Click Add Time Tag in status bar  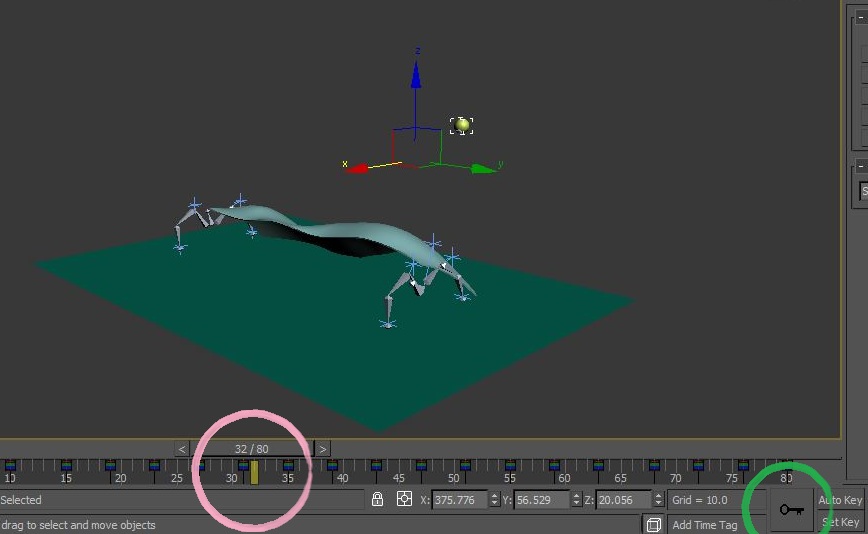tap(704, 525)
